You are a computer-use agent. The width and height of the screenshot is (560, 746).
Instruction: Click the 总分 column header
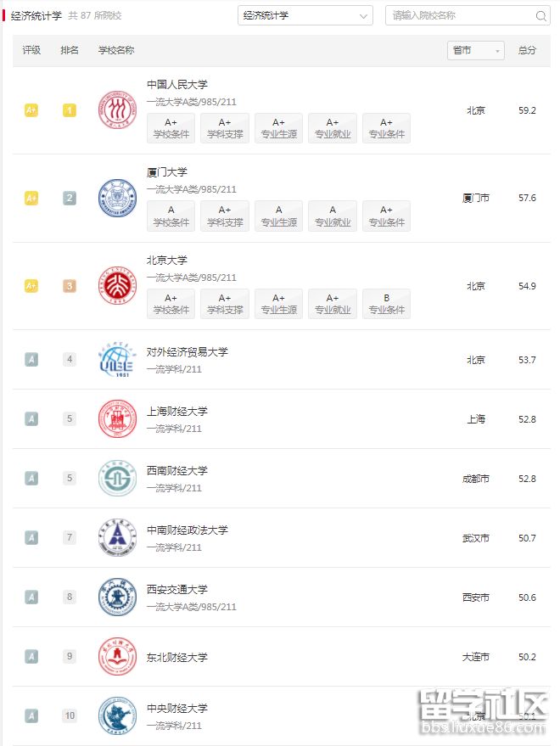(527, 50)
